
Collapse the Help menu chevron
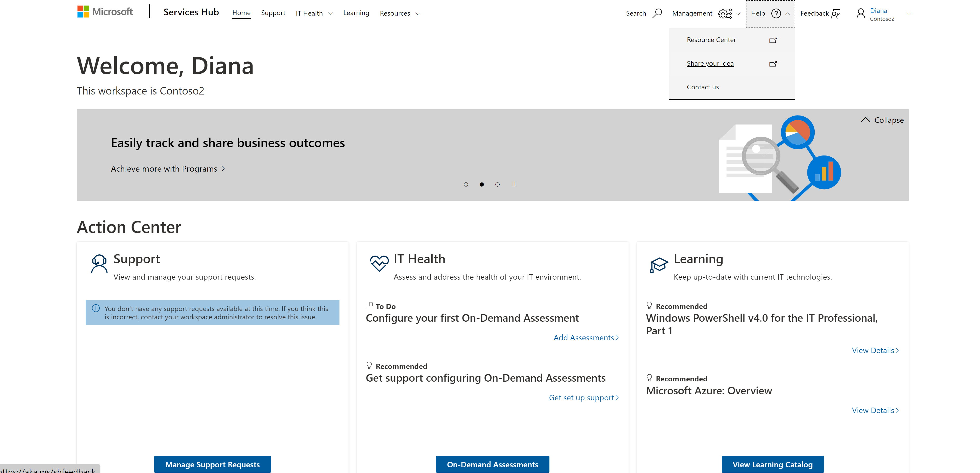click(787, 14)
